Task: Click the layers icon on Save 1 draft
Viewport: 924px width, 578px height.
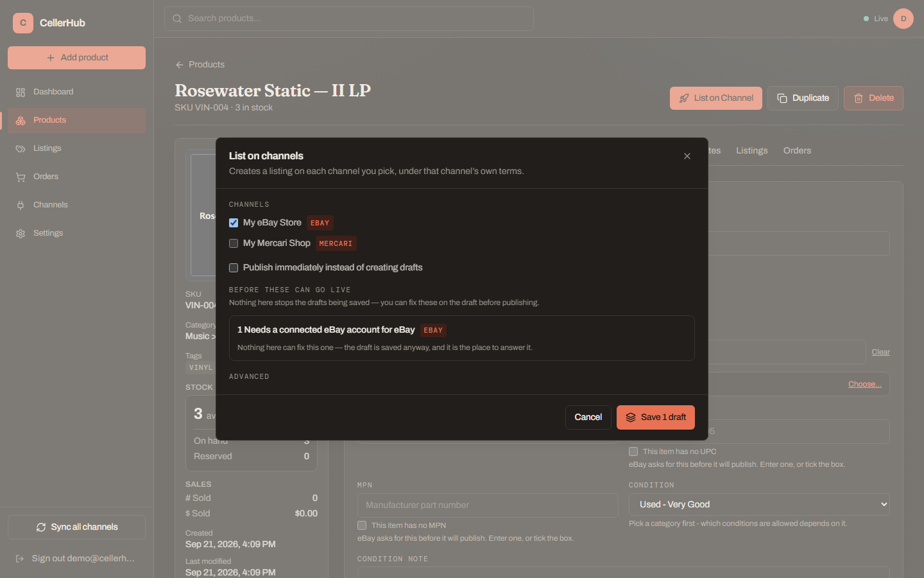Action: (631, 417)
